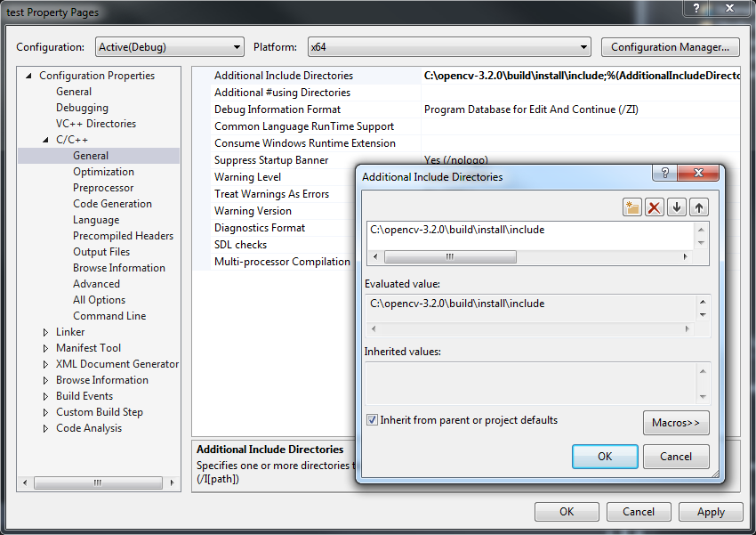
Task: Expand the Linker tree node
Action: (45, 331)
